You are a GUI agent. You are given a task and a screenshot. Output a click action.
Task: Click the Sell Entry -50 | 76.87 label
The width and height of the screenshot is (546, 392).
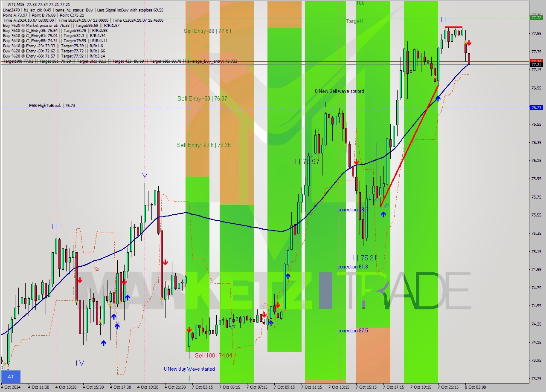pyautogui.click(x=202, y=98)
